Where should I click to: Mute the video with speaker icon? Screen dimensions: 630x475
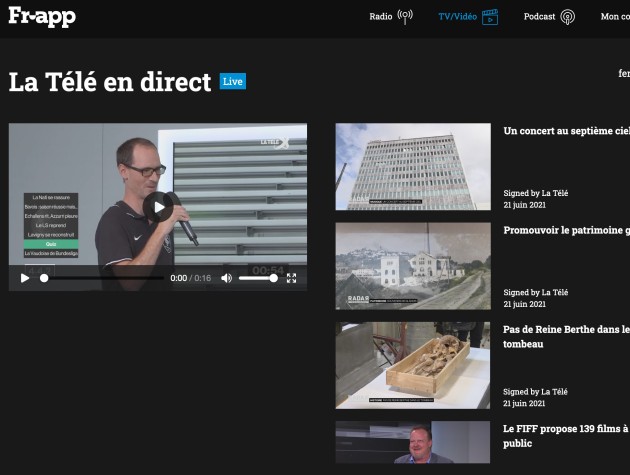pyautogui.click(x=227, y=278)
